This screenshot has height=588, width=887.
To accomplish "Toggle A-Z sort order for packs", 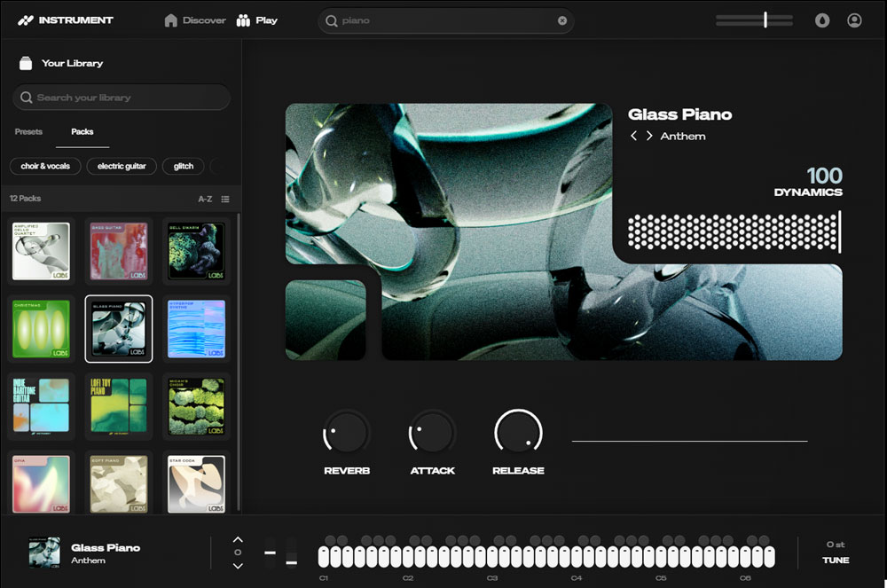I will pos(205,199).
